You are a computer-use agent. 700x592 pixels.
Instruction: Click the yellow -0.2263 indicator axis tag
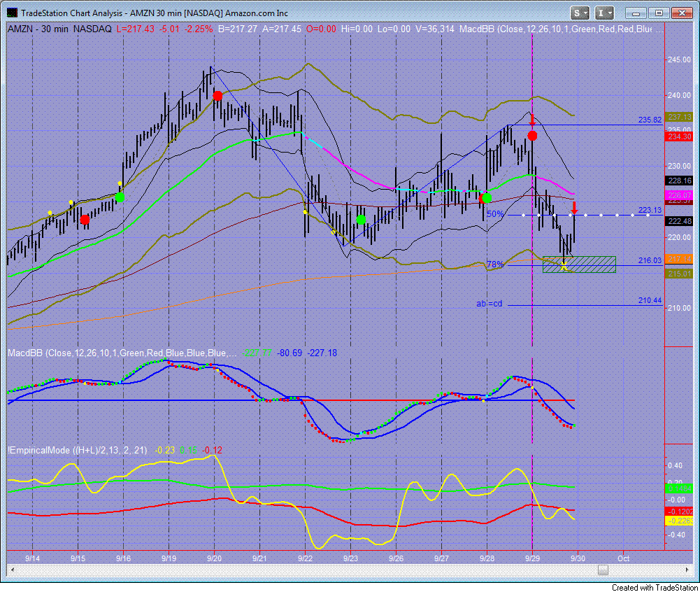pos(679,521)
